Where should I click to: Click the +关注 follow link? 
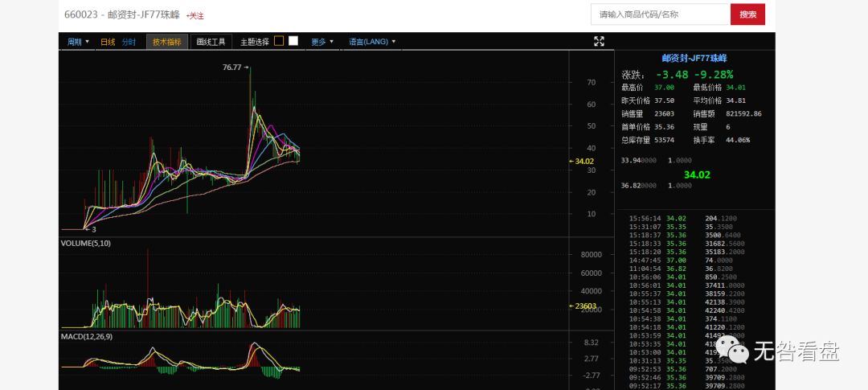tap(194, 16)
